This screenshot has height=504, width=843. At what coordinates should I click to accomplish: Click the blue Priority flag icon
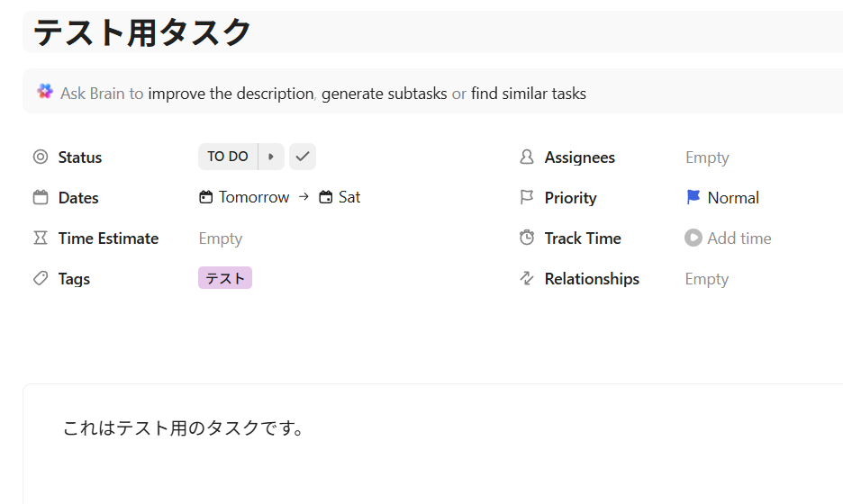(x=693, y=197)
